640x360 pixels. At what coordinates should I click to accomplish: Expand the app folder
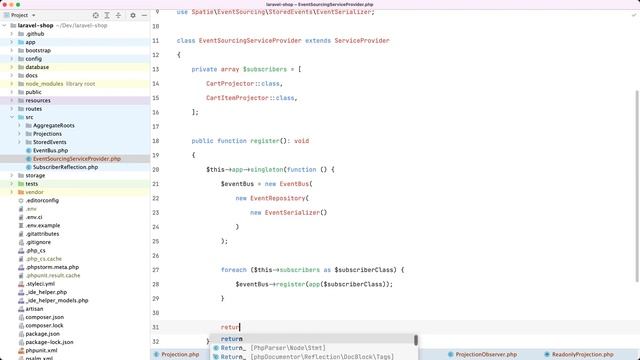tap(12, 42)
